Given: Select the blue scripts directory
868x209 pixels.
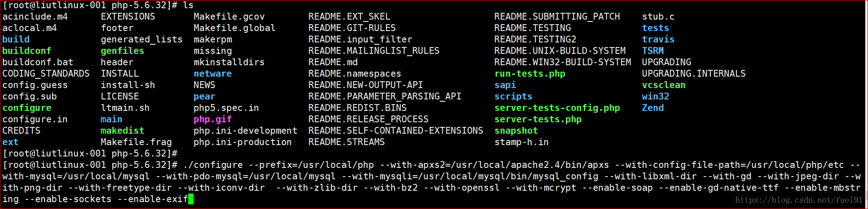Looking at the screenshot, I should click(514, 97).
